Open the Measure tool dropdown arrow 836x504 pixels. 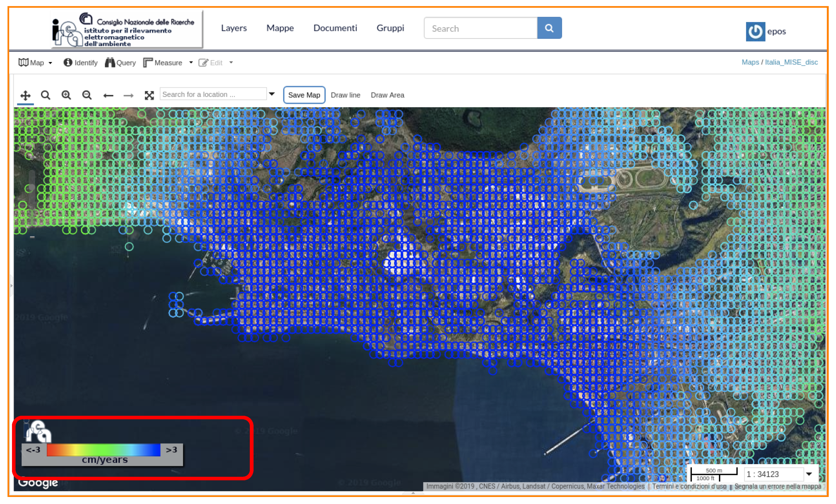tap(191, 62)
